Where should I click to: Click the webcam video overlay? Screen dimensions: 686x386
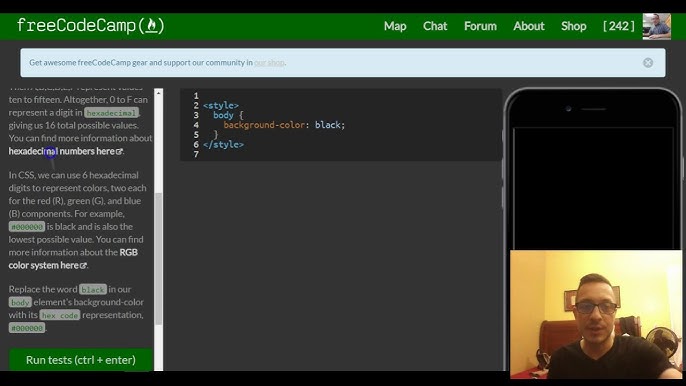point(596,314)
